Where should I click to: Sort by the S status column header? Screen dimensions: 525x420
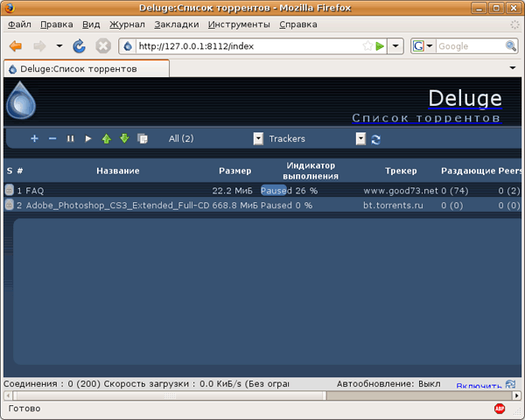(10, 171)
